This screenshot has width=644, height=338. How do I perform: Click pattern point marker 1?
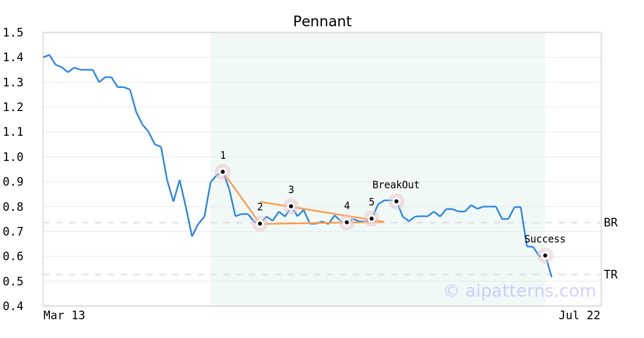[223, 172]
